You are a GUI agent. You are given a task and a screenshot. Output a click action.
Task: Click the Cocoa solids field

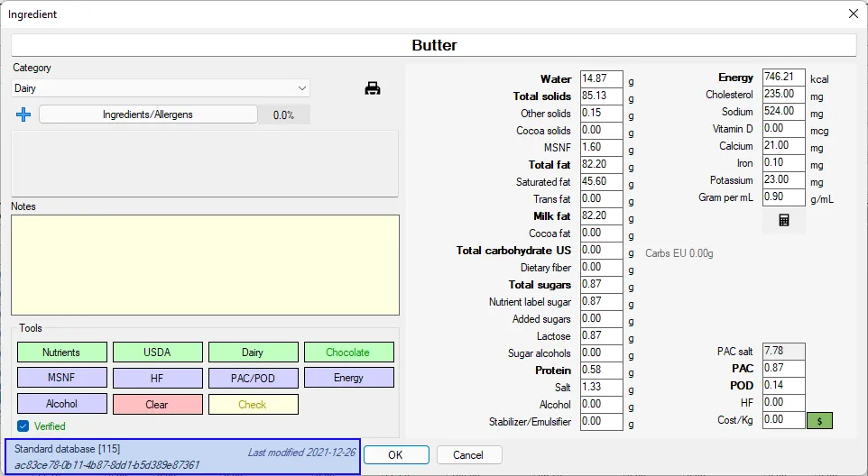(601, 131)
